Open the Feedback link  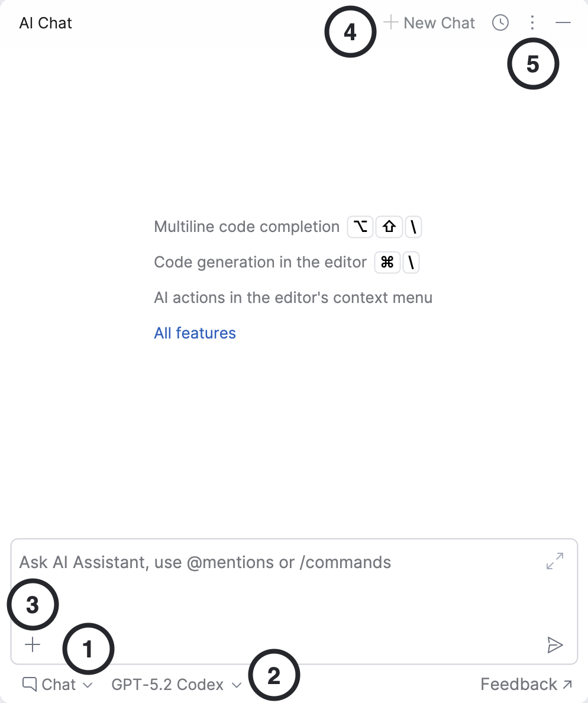(526, 684)
